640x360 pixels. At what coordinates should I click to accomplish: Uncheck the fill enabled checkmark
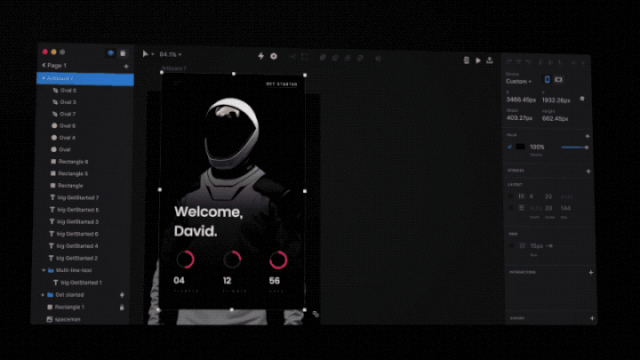click(509, 147)
